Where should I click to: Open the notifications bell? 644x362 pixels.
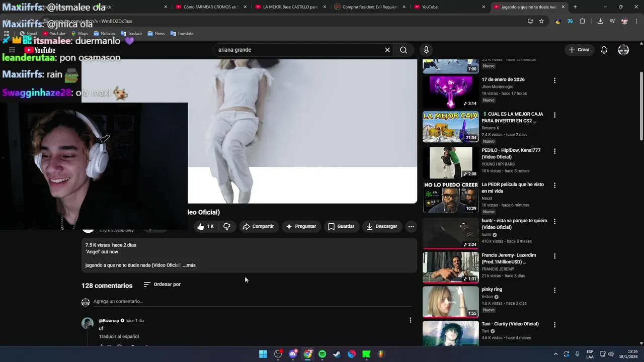[x=604, y=50]
